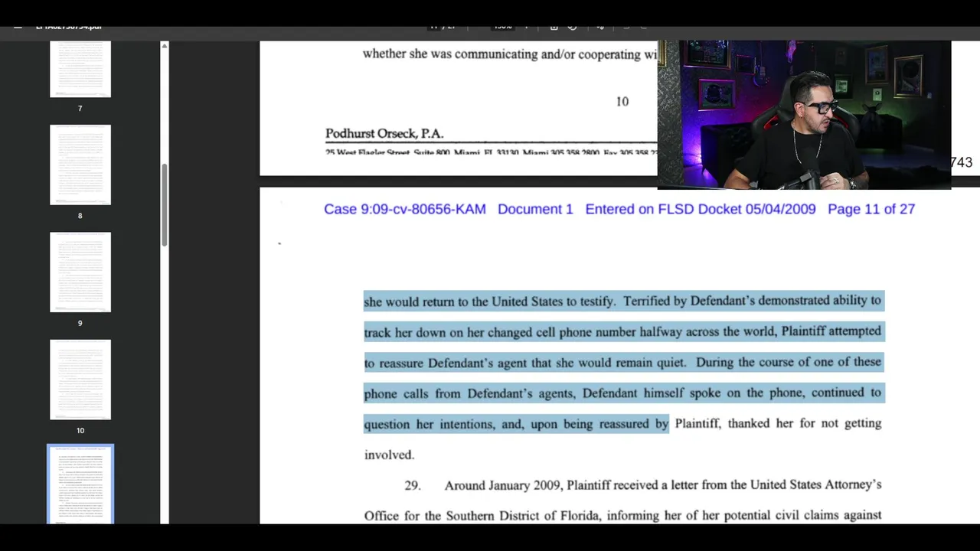Click 'Document 1' in the page header

coord(535,209)
